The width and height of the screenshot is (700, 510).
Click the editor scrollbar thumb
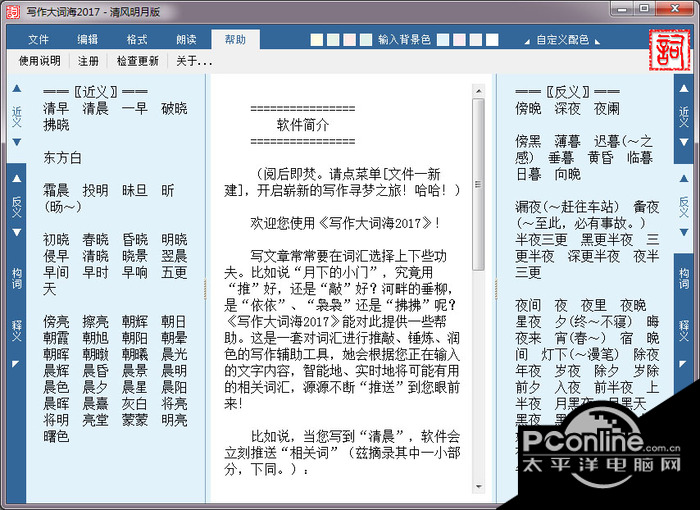[478, 184]
